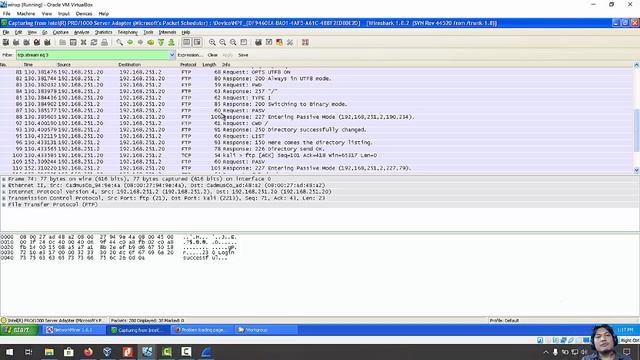640x360 pixels.
Task: Click packet list scrollbar down arrow
Action: point(636,170)
